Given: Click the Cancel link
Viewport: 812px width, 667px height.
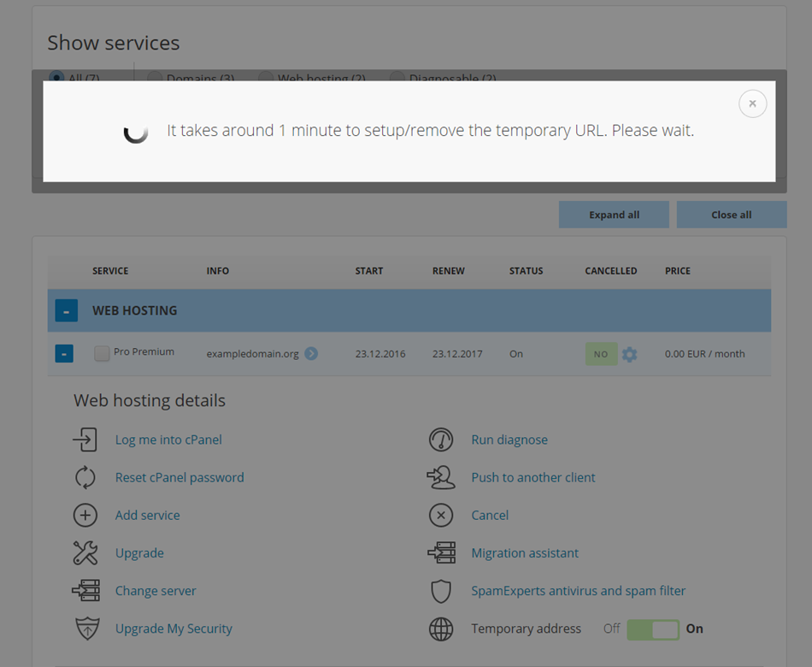Looking at the screenshot, I should [490, 515].
